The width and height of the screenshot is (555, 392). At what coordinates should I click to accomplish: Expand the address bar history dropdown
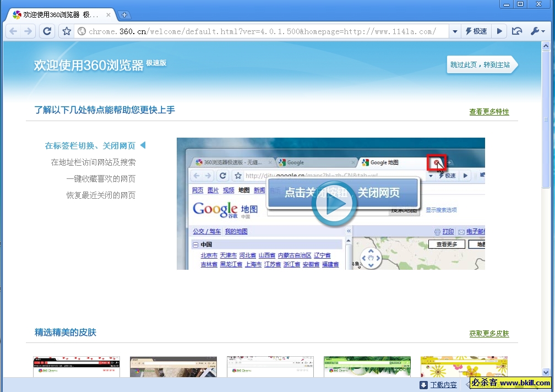pos(455,31)
